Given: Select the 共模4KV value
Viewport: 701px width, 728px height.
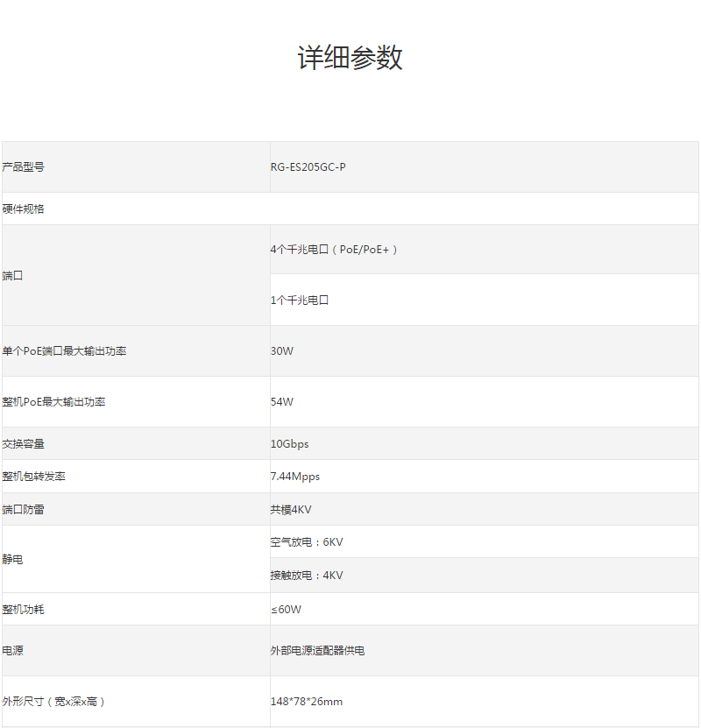Looking at the screenshot, I should click(291, 510).
